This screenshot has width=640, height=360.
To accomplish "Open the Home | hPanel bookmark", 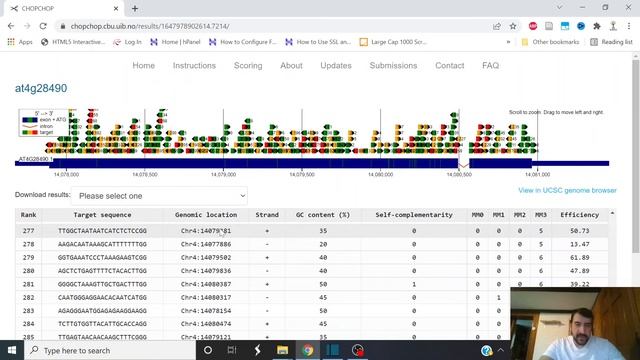I will (175, 42).
